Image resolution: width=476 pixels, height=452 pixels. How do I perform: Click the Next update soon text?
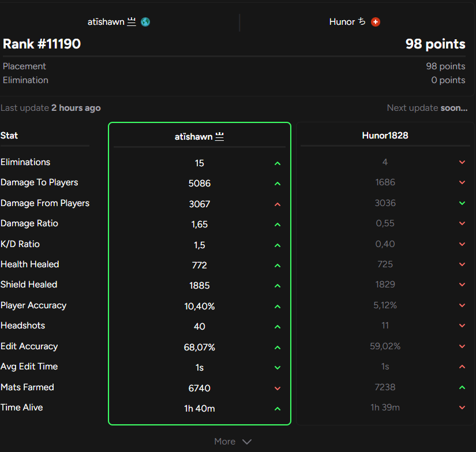(427, 108)
